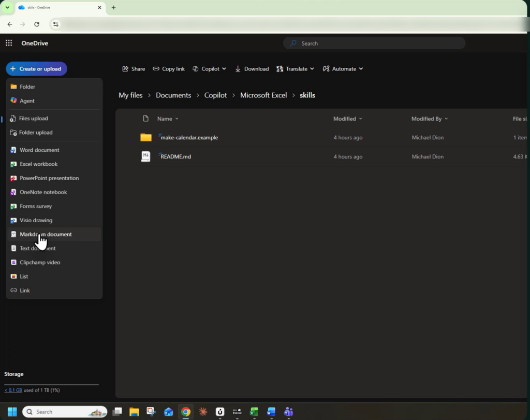Click the make-calendar.example folder icon
Viewport: 530px width, 420px height.
(x=146, y=137)
